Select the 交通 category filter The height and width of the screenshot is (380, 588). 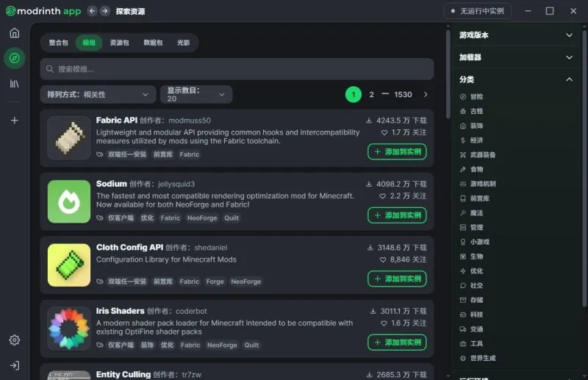click(472, 329)
